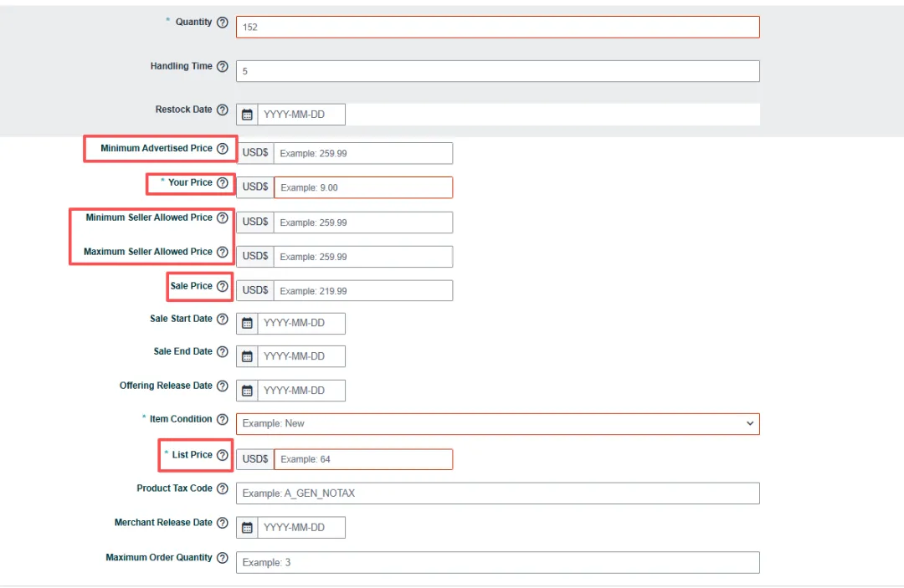The height and width of the screenshot is (588, 904).
Task: Focus the Maximum Order Quantity input
Action: pyautogui.click(x=497, y=562)
